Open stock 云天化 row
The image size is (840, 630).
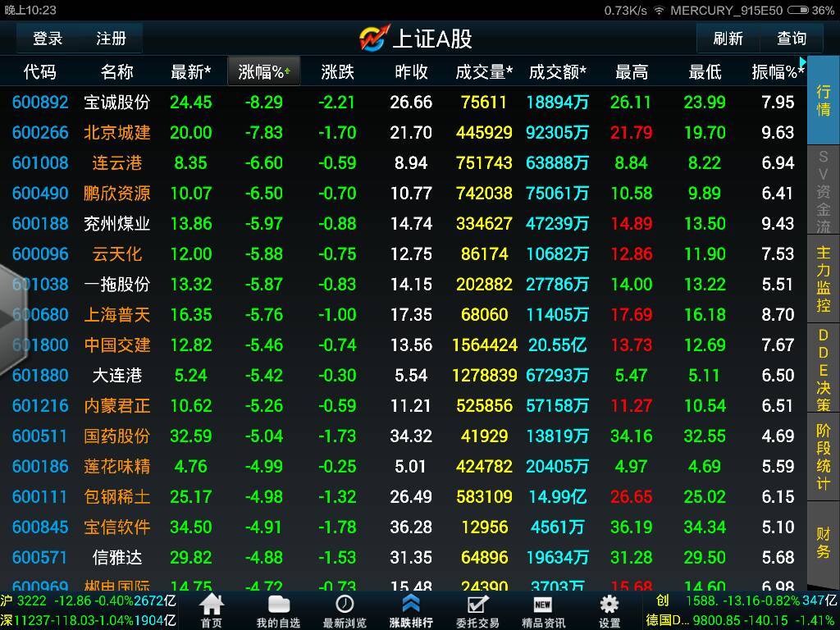click(x=404, y=254)
